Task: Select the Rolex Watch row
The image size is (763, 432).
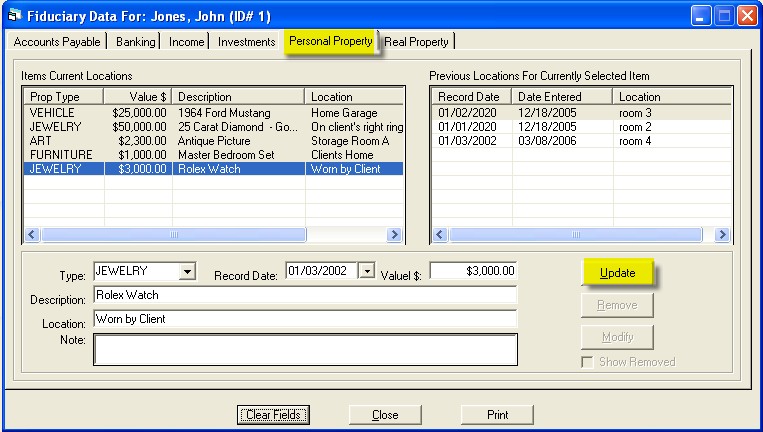Action: tap(214, 169)
